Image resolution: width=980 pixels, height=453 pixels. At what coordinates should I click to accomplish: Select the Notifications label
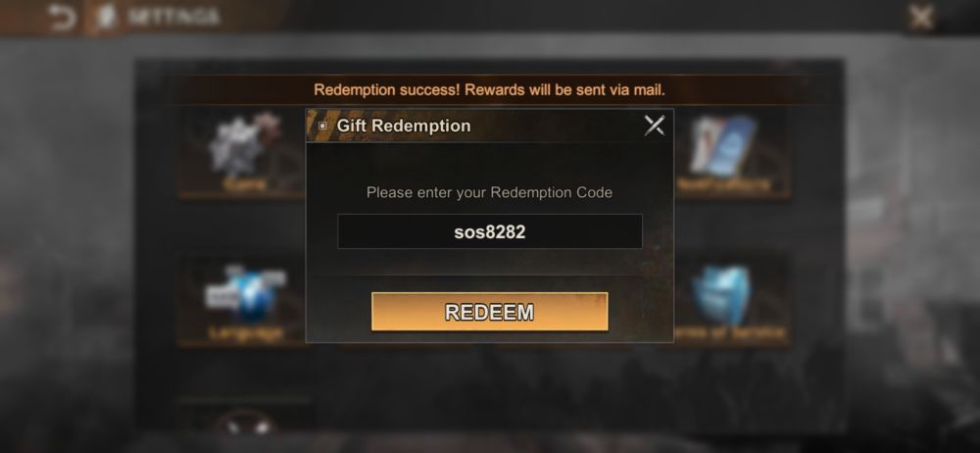click(724, 184)
